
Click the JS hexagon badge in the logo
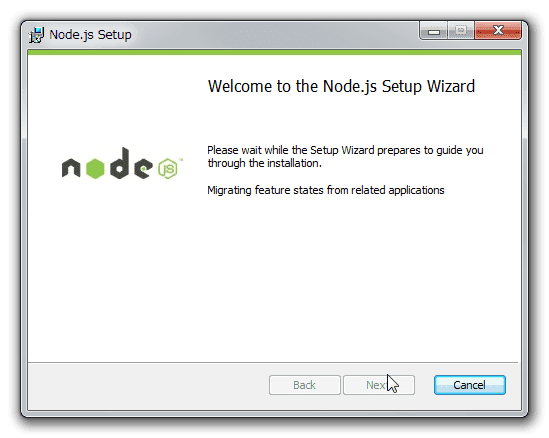[x=168, y=168]
